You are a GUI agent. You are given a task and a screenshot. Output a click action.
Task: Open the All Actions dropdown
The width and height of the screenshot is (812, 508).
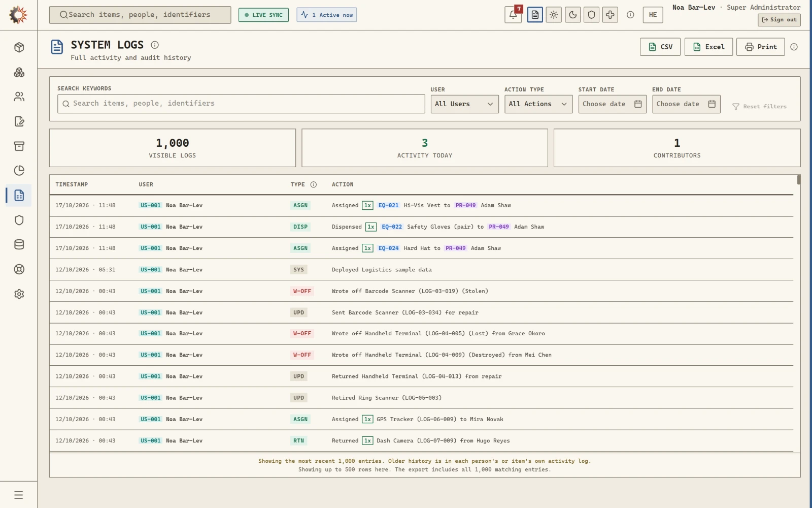[538, 104]
